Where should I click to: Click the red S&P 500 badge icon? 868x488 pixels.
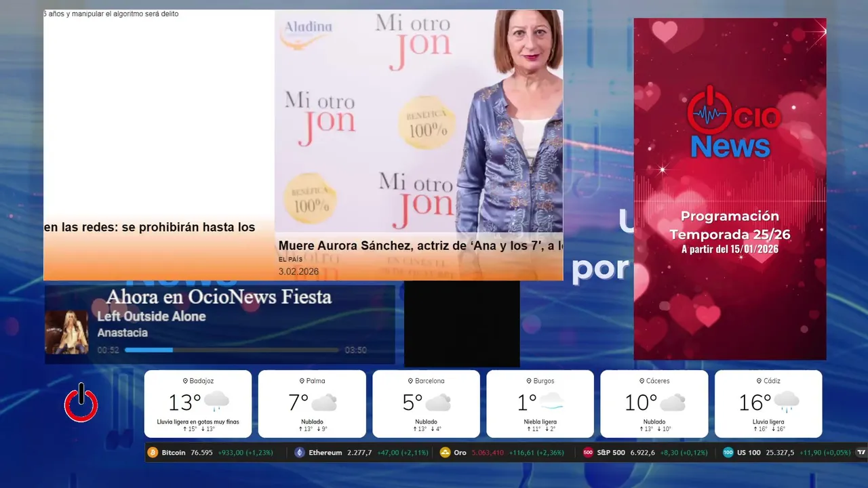[x=588, y=452]
